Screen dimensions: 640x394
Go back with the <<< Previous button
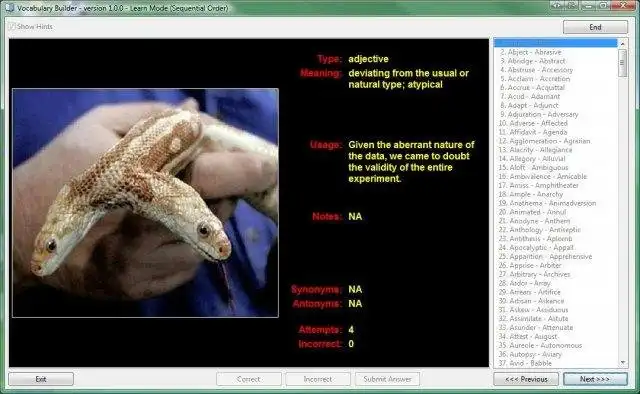tap(526, 379)
